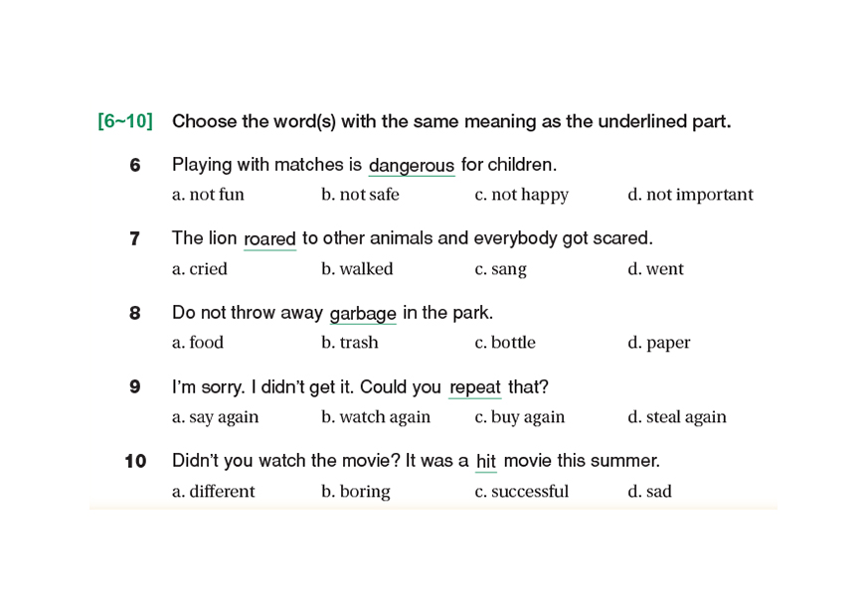This screenshot has width=868, height=608.
Task: Select 'd. not important' option
Action: [x=690, y=195]
